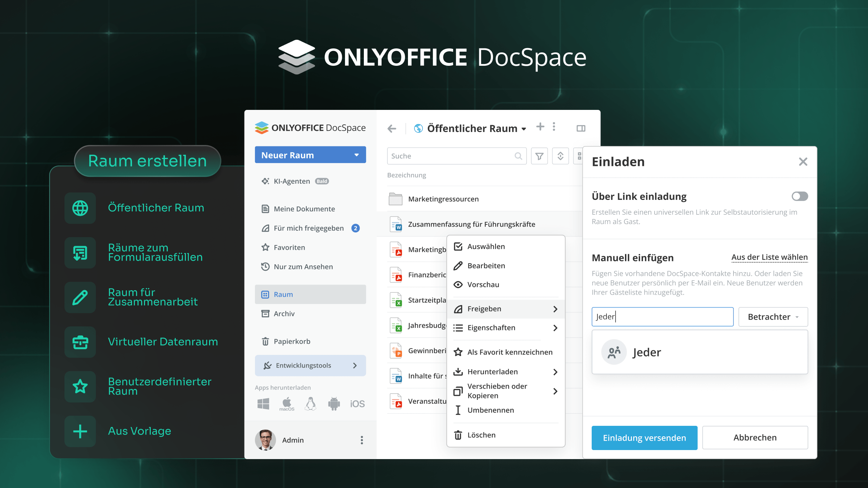Image resolution: width=868 pixels, height=488 pixels.
Task: Click the Android app download icon
Action: pos(334,403)
